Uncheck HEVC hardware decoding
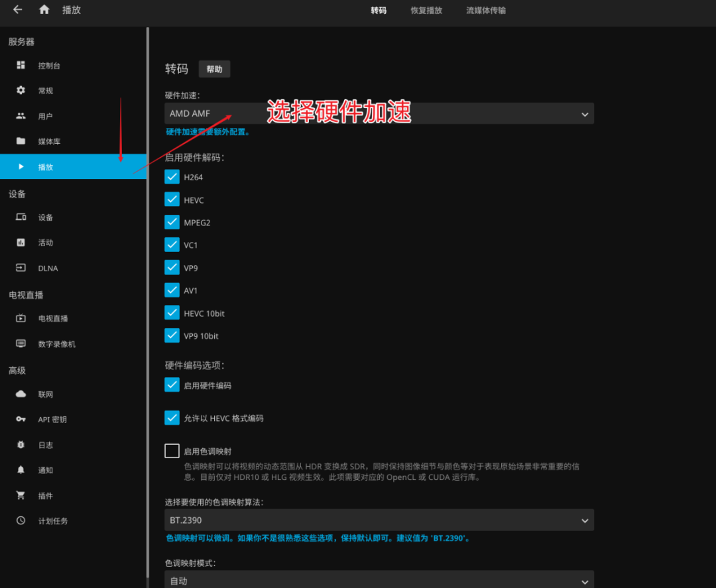The width and height of the screenshot is (716, 588). pyautogui.click(x=172, y=200)
